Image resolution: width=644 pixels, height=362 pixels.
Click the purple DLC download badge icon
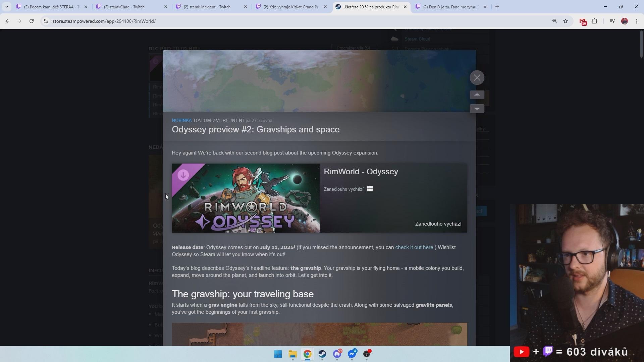pyautogui.click(x=183, y=175)
